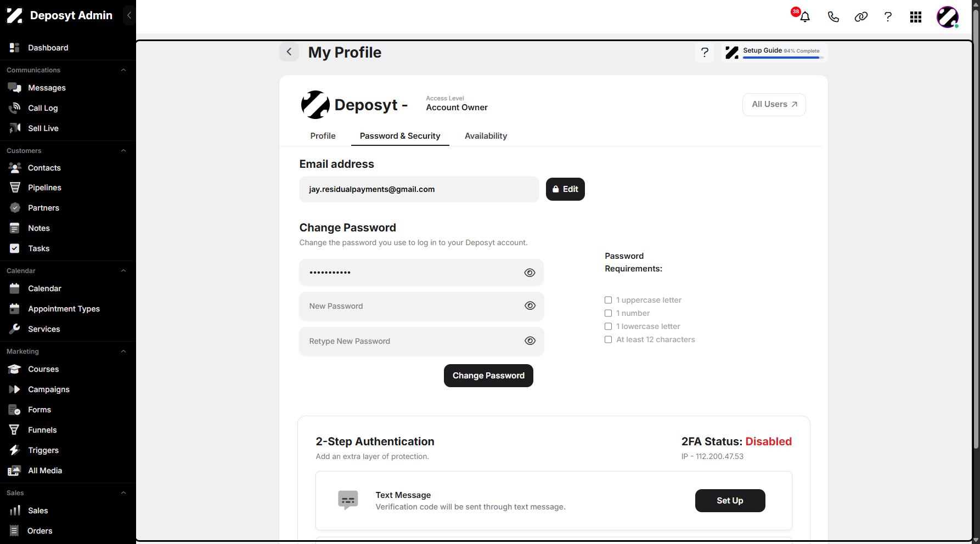Switch to the Profile tab
The image size is (980, 544).
tap(323, 136)
